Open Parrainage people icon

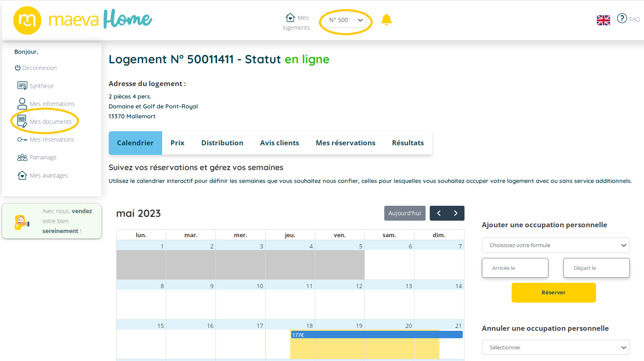22,157
